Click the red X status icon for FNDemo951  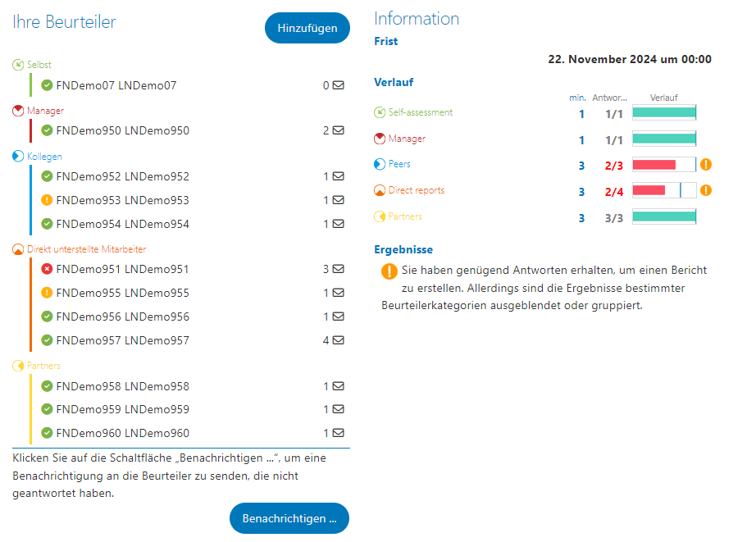pos(47,269)
